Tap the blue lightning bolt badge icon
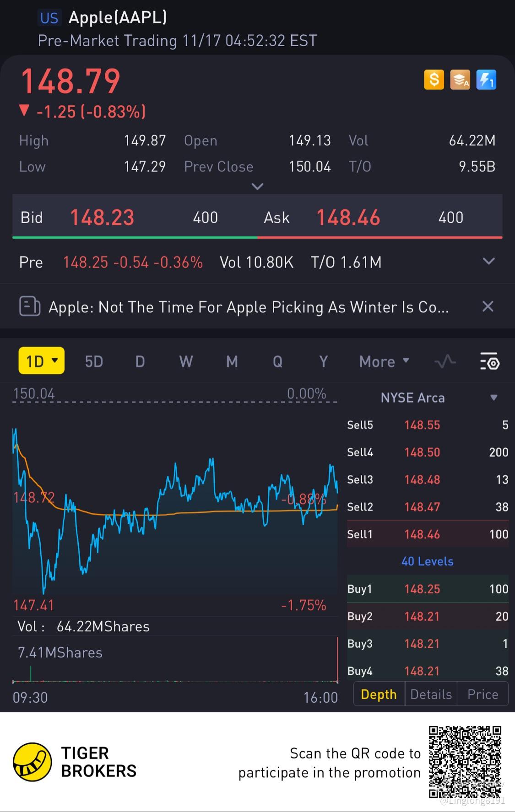This screenshot has height=812, width=515. click(486, 80)
